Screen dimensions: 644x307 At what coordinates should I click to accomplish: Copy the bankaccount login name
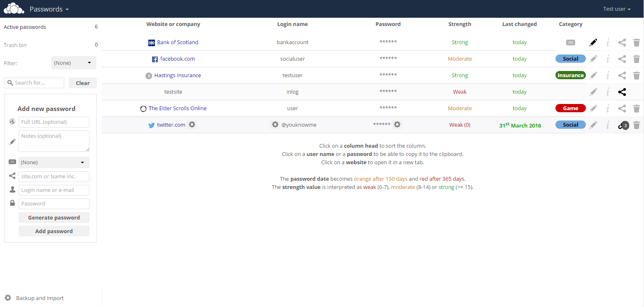[293, 42]
